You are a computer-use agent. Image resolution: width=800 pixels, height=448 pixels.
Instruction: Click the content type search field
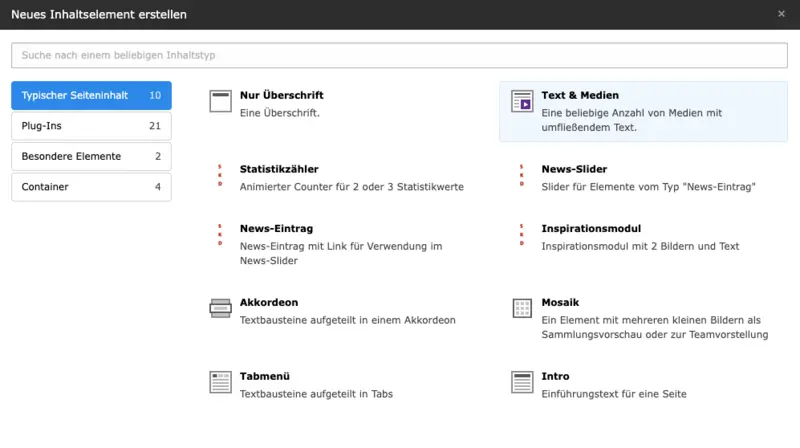coord(399,55)
